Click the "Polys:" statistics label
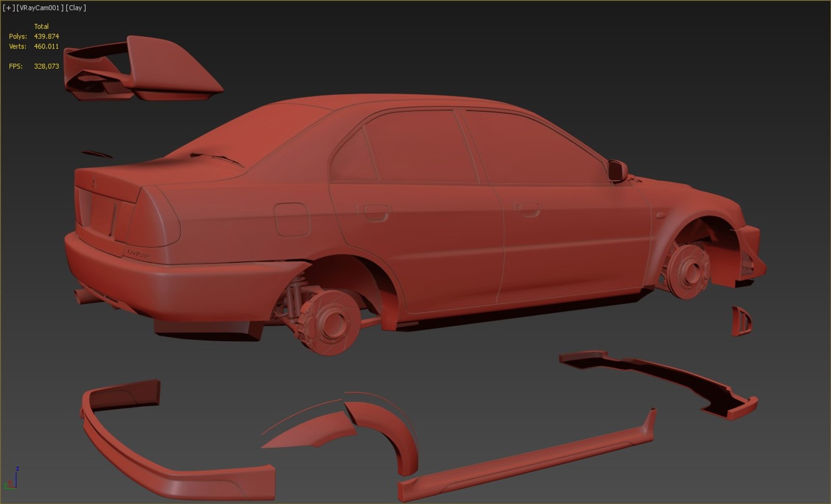The width and height of the screenshot is (831, 504). (18, 36)
